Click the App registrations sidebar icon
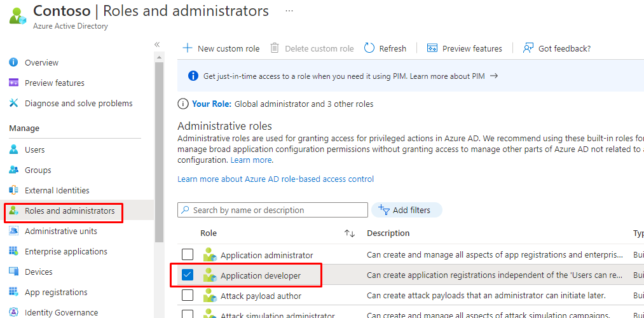 (13, 292)
